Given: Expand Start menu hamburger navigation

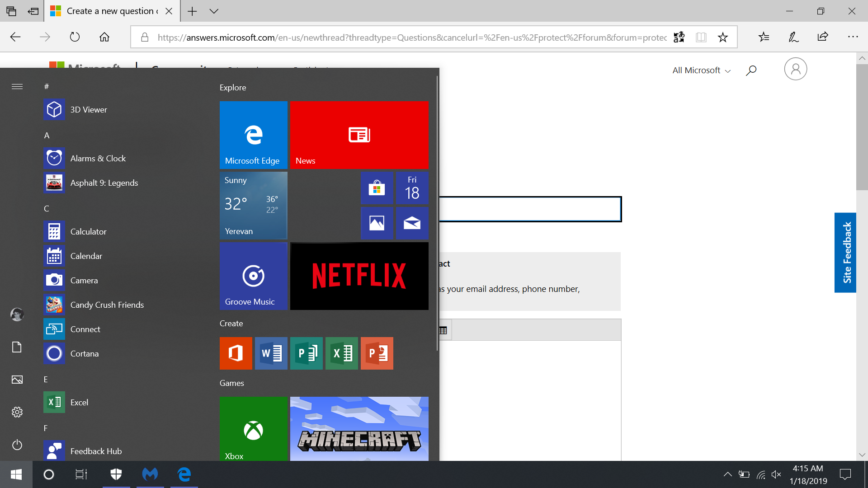Looking at the screenshot, I should (x=17, y=86).
